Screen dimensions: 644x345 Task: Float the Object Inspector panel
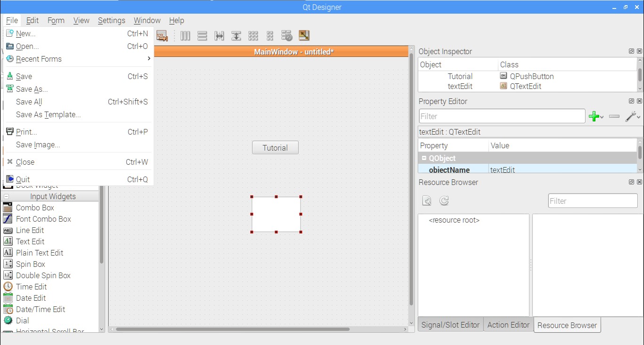[631, 51]
